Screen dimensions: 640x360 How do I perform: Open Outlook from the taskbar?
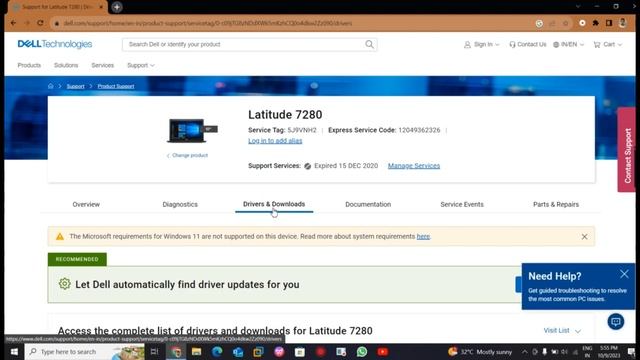tap(238, 352)
